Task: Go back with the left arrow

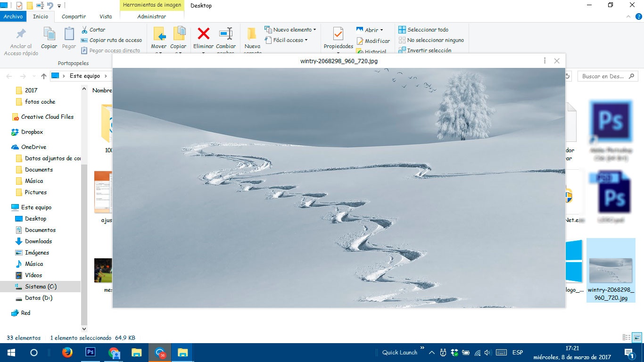Action: (x=9, y=76)
